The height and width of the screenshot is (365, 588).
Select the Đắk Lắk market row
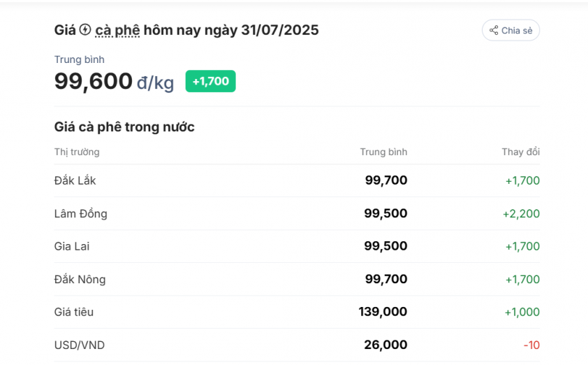pos(297,180)
